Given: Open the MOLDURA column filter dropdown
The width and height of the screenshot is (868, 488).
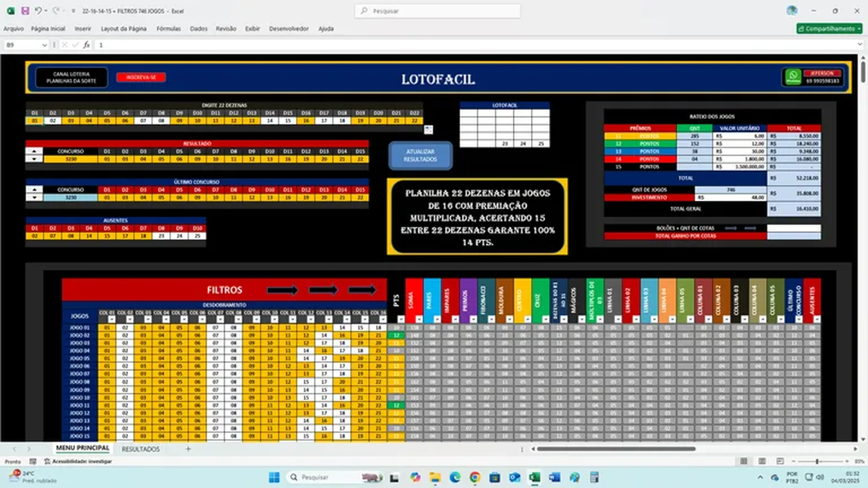Looking at the screenshot, I should [x=509, y=319].
